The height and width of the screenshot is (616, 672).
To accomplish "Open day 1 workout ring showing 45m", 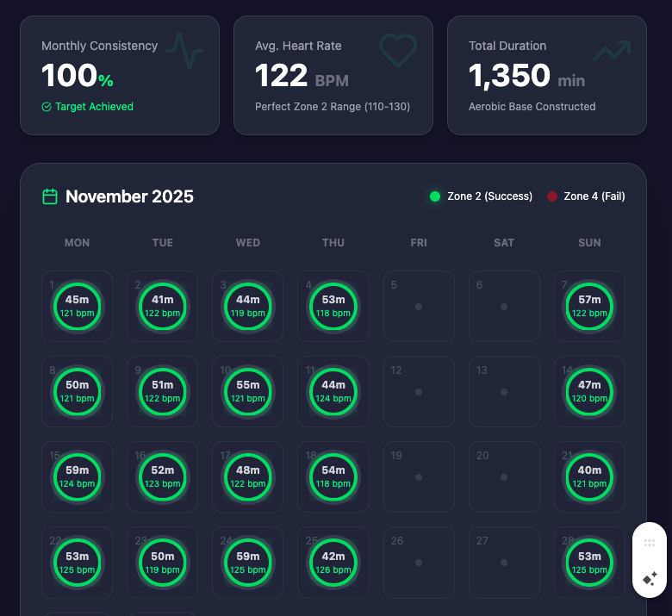I will tap(78, 307).
